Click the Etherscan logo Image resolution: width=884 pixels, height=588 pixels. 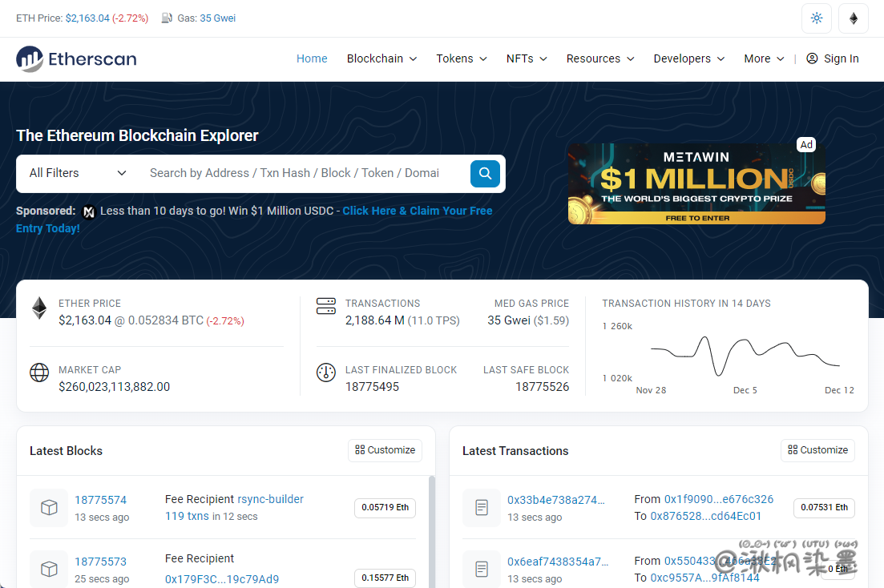point(76,58)
